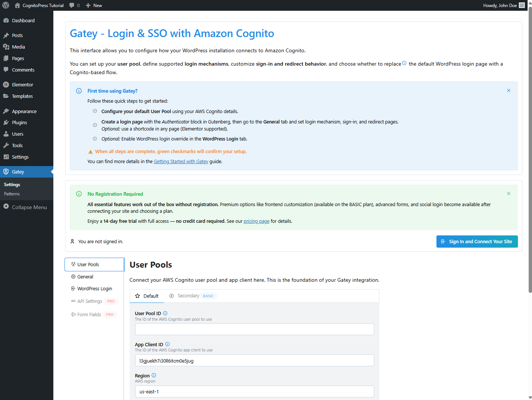Screen dimensions: 532x400
Task: Click the Appearance brush icon
Action: click(6, 111)
